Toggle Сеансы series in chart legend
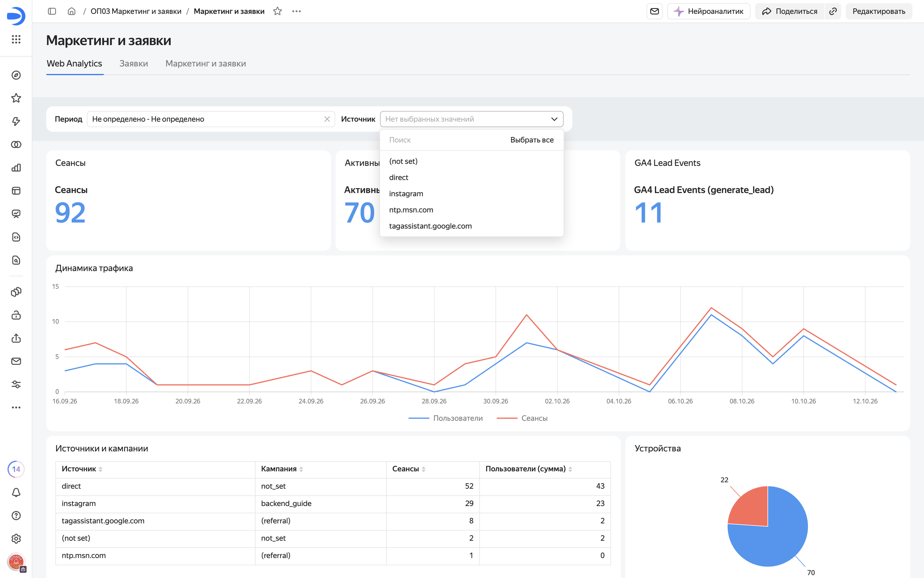The width and height of the screenshot is (924, 578). 522,418
